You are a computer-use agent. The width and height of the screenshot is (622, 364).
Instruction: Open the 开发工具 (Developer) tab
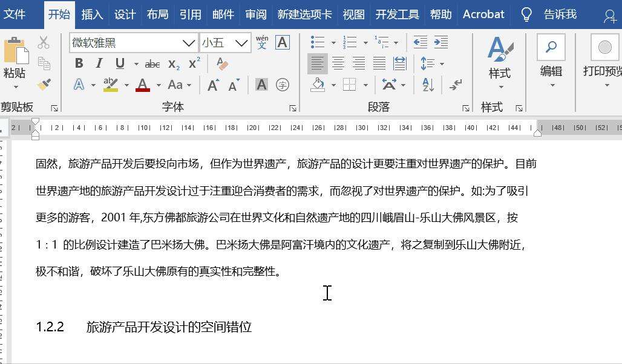coord(397,15)
